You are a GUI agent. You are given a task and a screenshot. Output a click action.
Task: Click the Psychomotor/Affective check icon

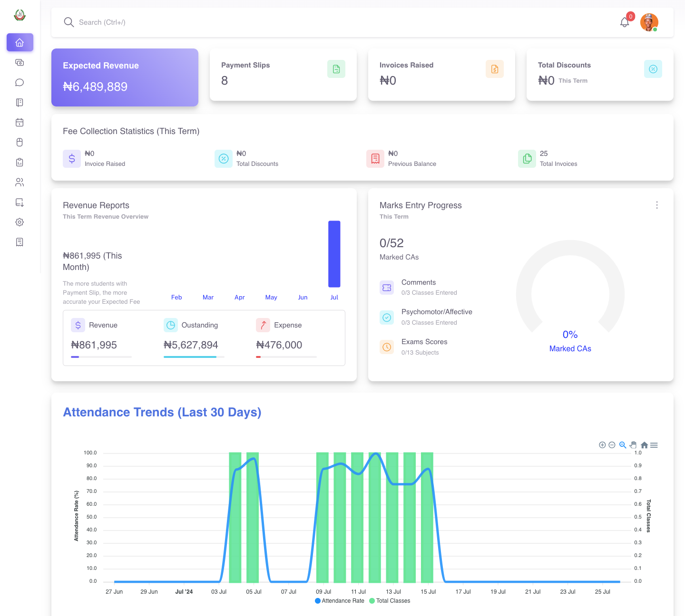click(x=387, y=318)
